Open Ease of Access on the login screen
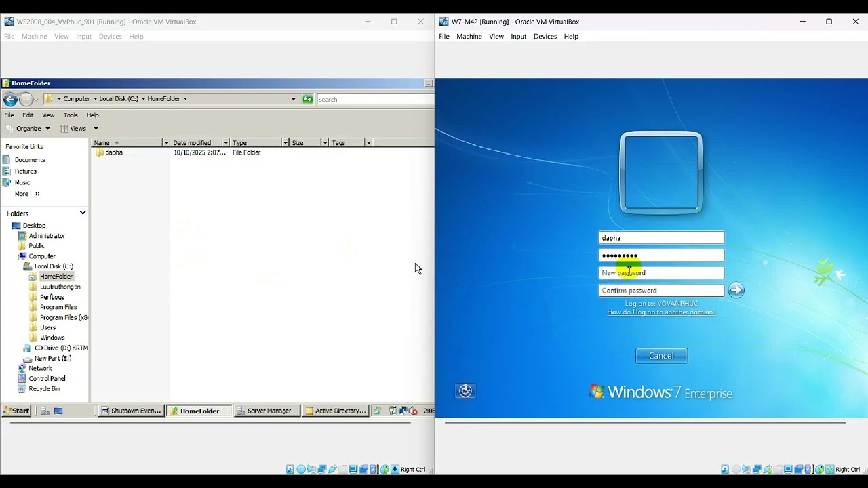The width and height of the screenshot is (868, 488). click(465, 391)
